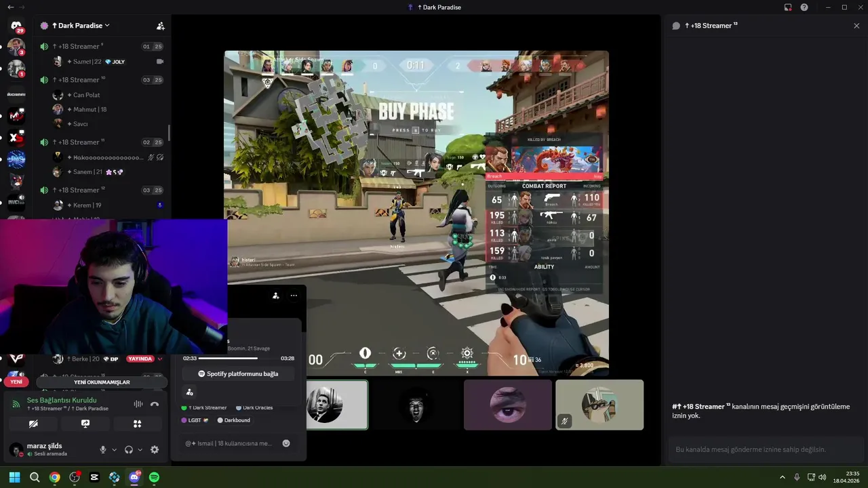Open Discord direct messages home icon
This screenshot has width=868, height=488.
click(16, 26)
